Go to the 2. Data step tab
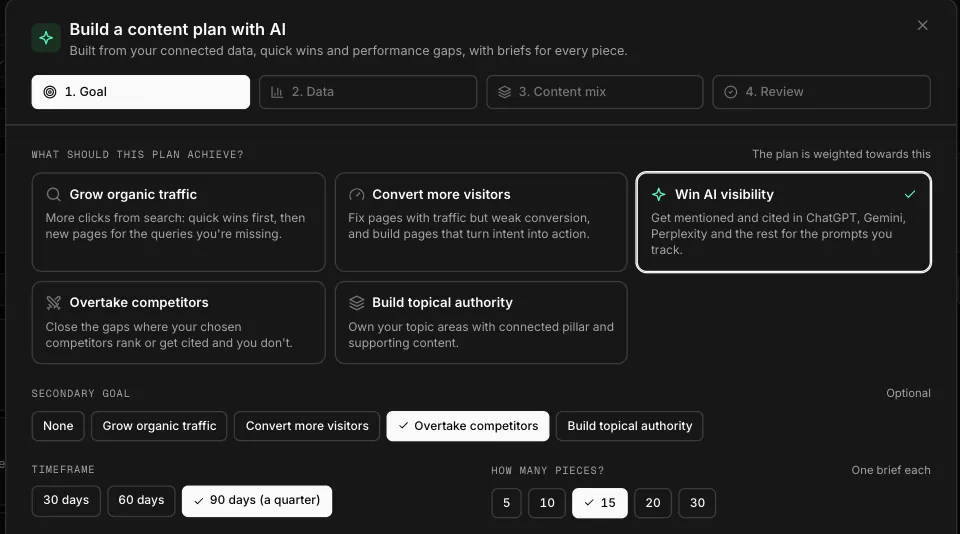The image size is (960, 534). click(368, 92)
